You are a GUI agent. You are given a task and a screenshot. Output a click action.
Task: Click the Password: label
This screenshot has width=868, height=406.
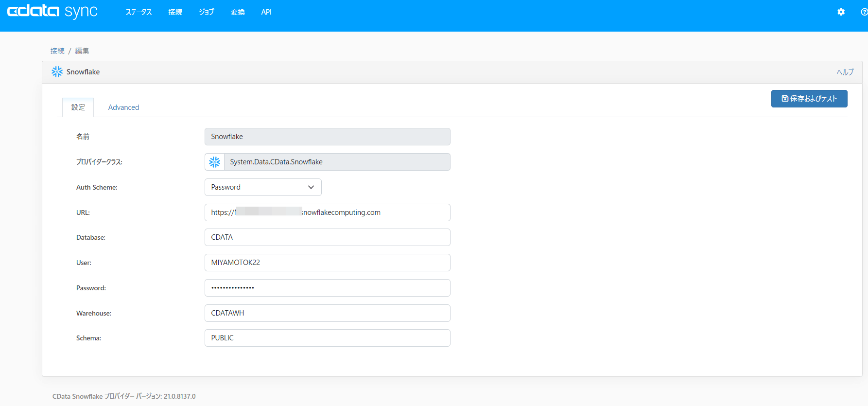(91, 288)
